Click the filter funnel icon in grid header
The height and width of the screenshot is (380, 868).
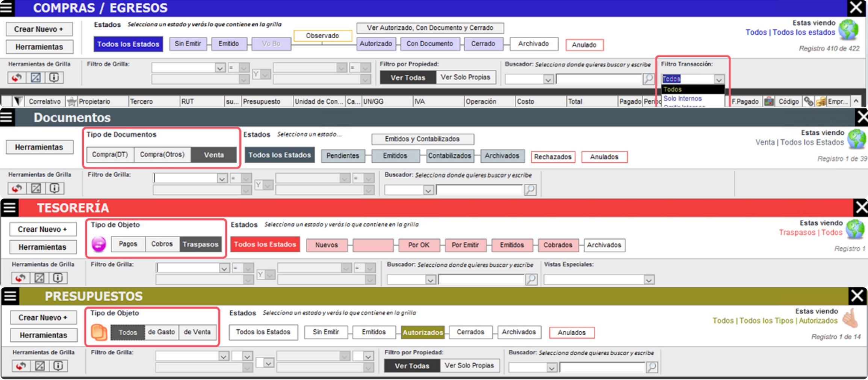(x=18, y=101)
